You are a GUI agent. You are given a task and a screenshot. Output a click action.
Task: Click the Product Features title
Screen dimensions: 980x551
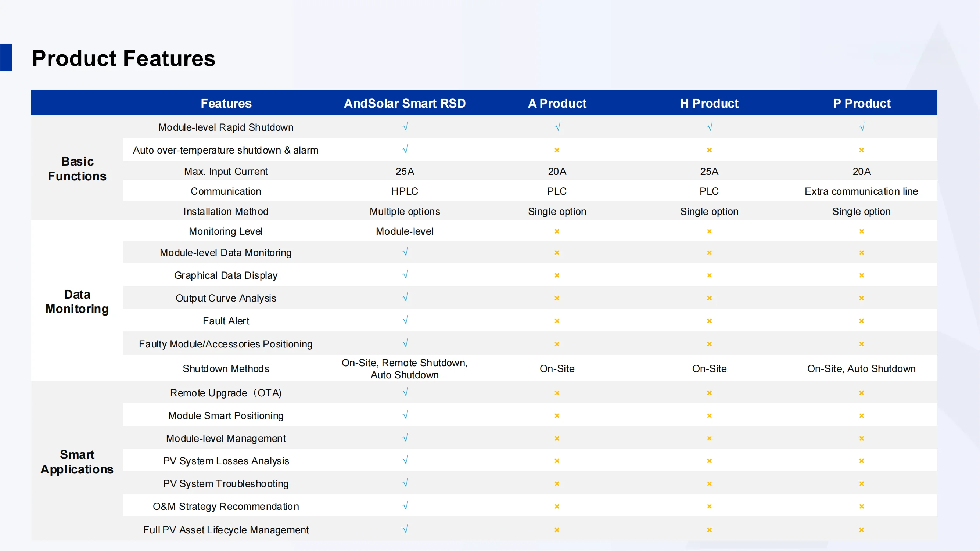pyautogui.click(x=123, y=58)
